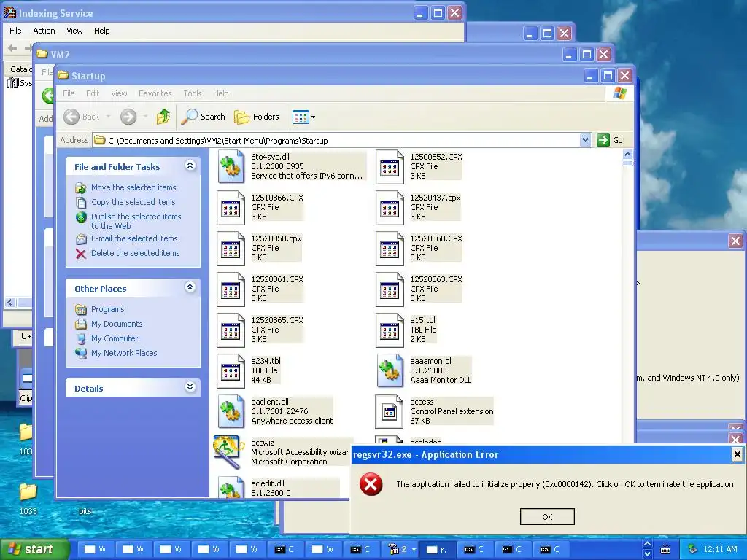747x560 pixels.
Task: Click the Start button
Action: click(34, 549)
